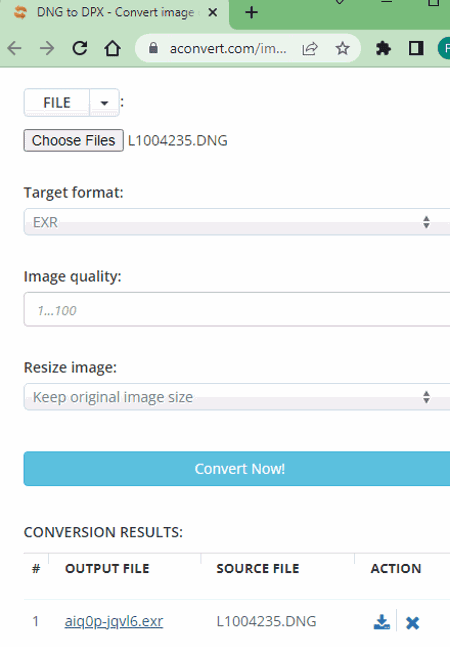
Task: Open the browser extensions puzzle icon
Action: tap(383, 49)
